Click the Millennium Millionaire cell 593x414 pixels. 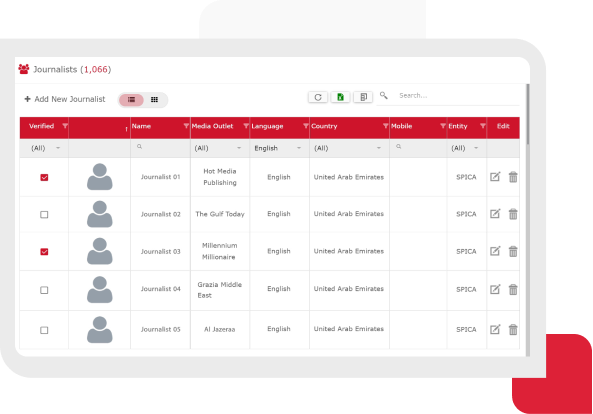click(x=219, y=251)
